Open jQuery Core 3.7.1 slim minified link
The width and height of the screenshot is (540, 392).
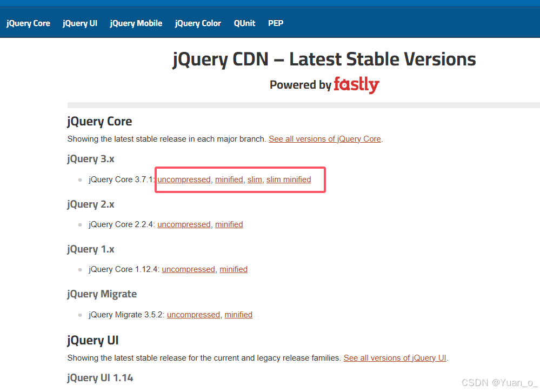tap(289, 180)
